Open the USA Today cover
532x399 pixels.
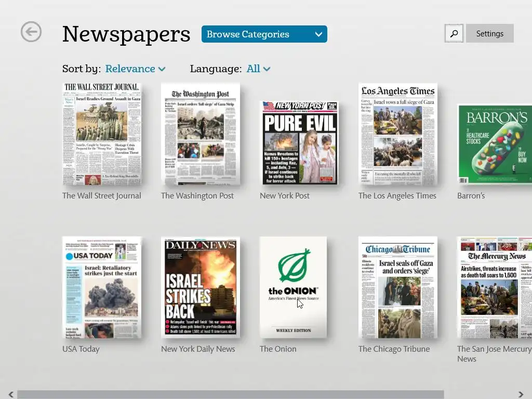tap(102, 287)
